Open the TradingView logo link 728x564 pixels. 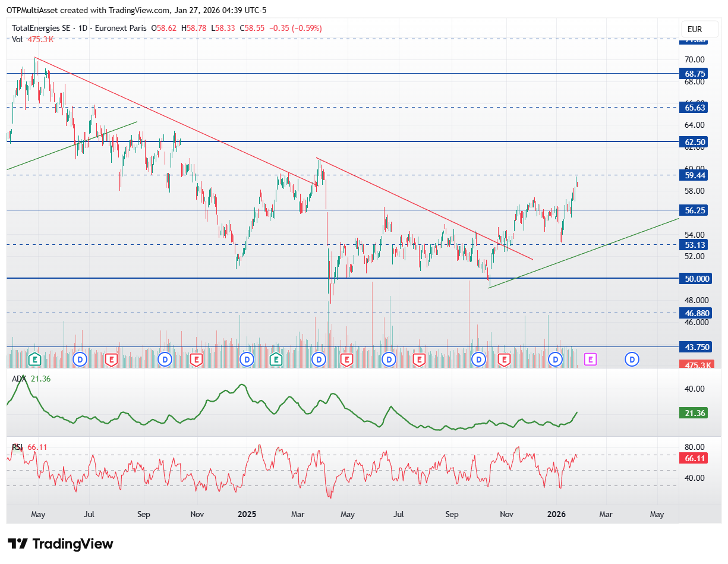[61, 543]
